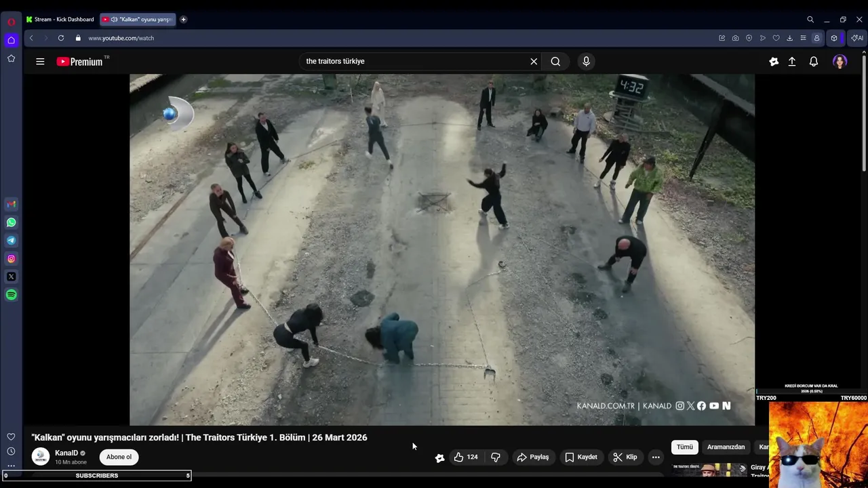The image size is (868, 488).
Task: Open the sidebar home (start page) icon
Action: coord(11,40)
